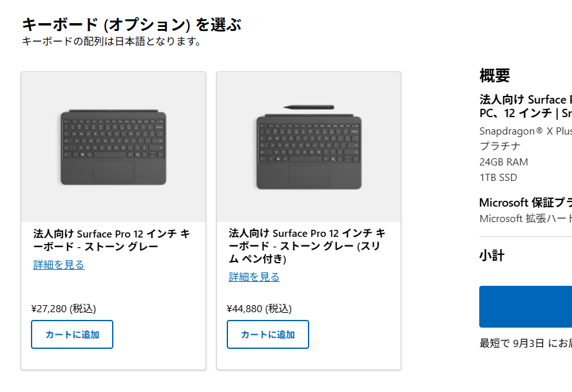Click the stone gray keyboard product image
The height and width of the screenshot is (392, 572).
(x=113, y=147)
